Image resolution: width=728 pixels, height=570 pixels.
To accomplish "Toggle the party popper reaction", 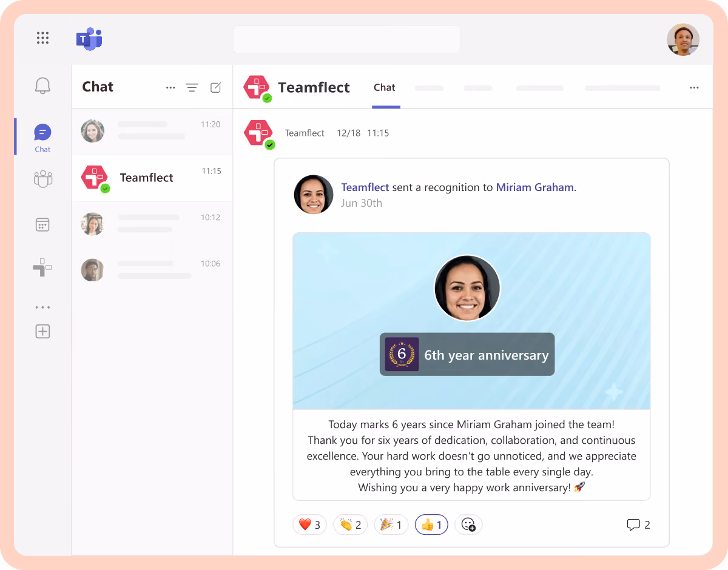I will (391, 525).
